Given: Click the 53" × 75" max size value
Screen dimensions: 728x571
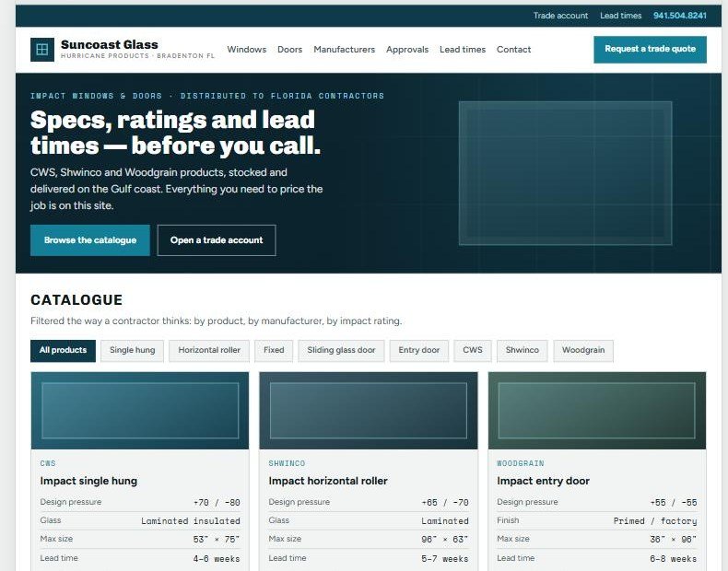Looking at the screenshot, I should 217,540.
